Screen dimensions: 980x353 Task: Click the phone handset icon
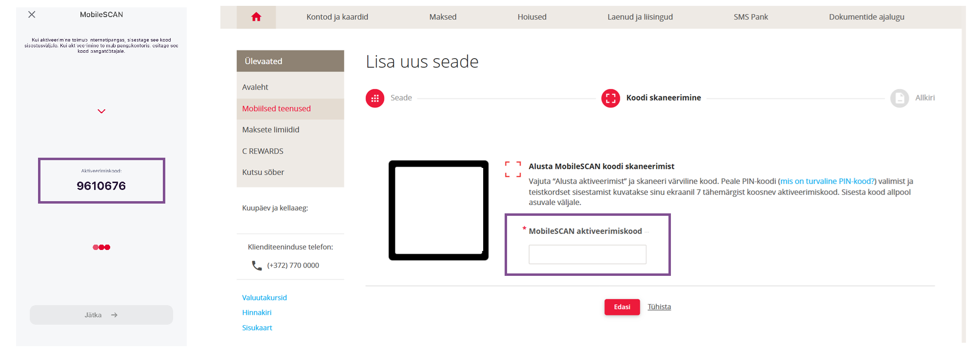pos(256,265)
